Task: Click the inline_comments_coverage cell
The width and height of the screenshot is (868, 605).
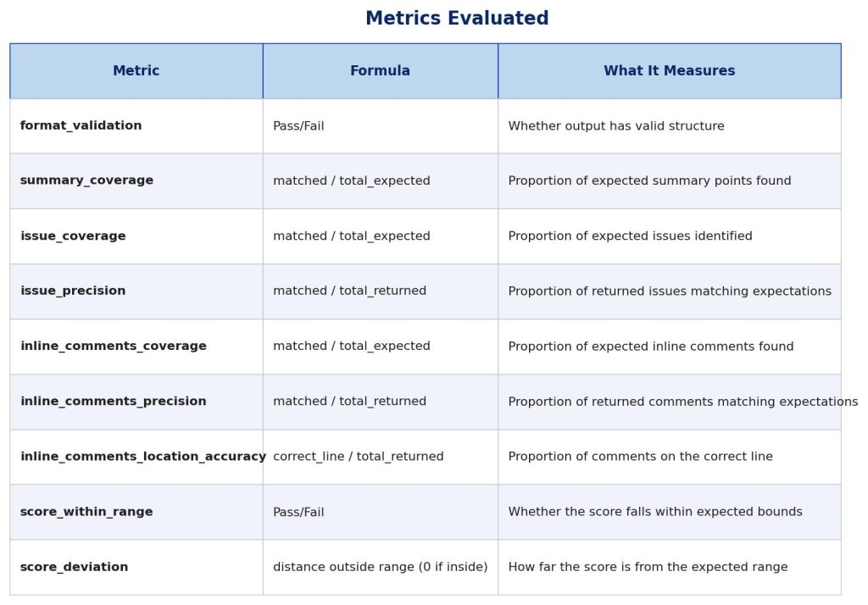Action: (x=114, y=347)
